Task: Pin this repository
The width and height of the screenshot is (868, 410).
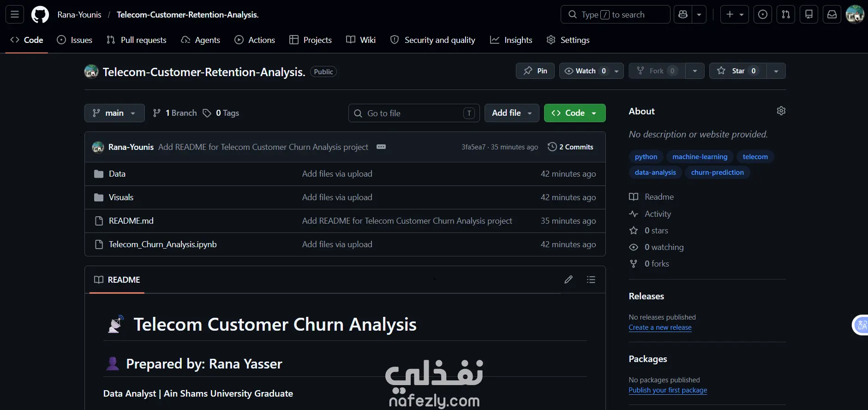Action: [x=535, y=71]
